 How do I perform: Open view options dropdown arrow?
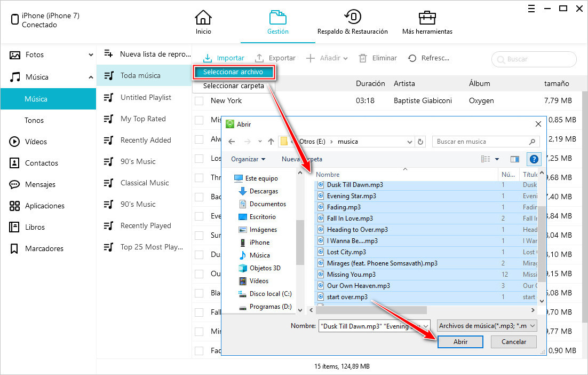(497, 159)
